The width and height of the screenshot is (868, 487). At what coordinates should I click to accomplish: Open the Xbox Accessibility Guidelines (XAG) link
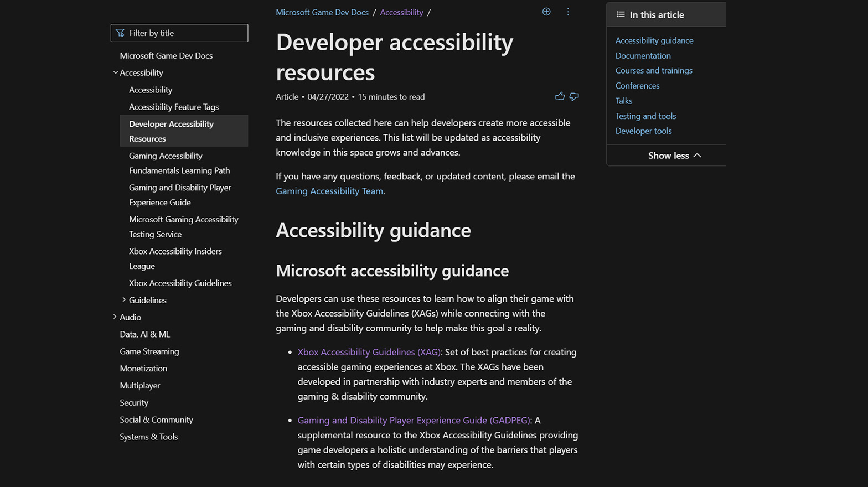tap(369, 352)
